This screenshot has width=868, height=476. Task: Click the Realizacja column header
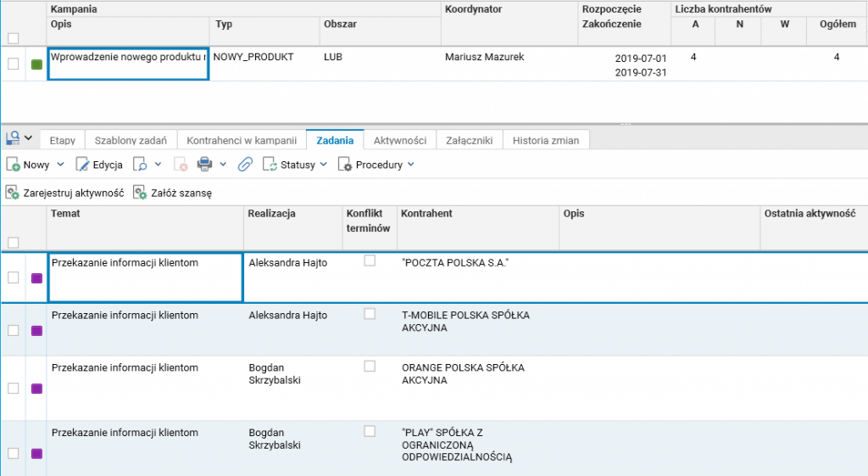pyautogui.click(x=271, y=215)
